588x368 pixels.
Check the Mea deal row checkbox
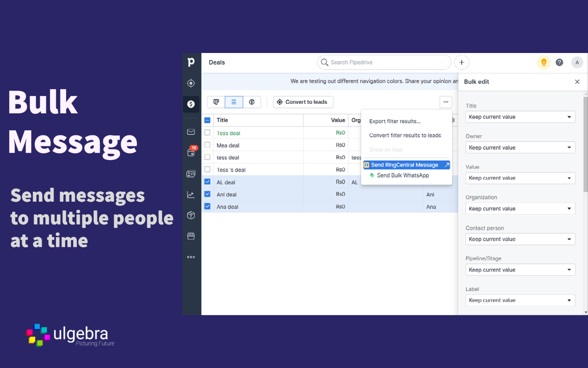pos(207,145)
